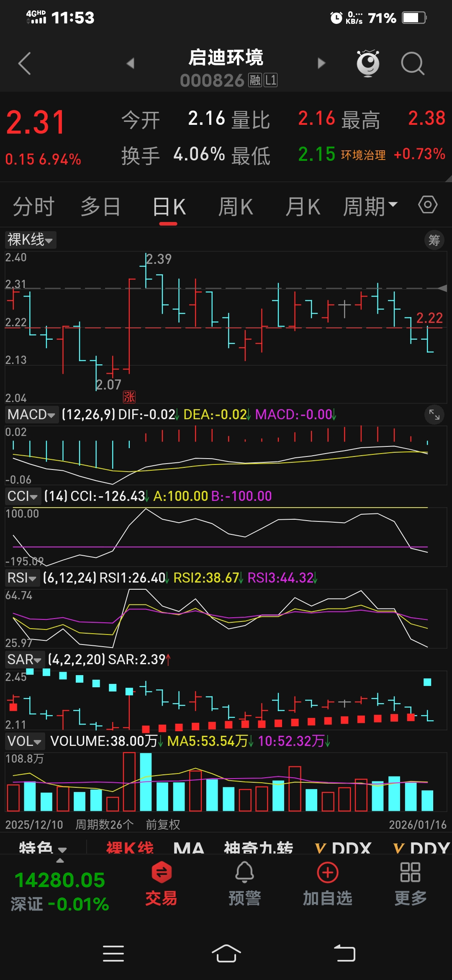Switch to the previous stock arrow
Viewport: 452px width, 980px height.
(130, 63)
